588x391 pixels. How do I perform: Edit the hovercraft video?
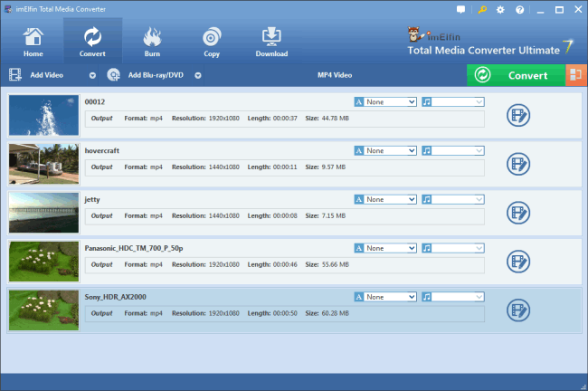pos(518,164)
